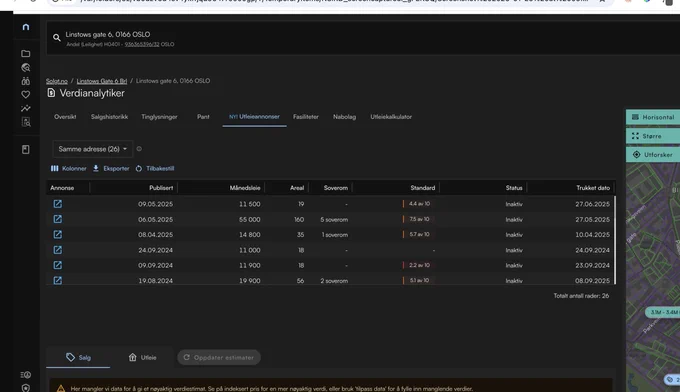Open the home logo icon in sidebar
This screenshot has width=680, height=392.
click(x=26, y=27)
